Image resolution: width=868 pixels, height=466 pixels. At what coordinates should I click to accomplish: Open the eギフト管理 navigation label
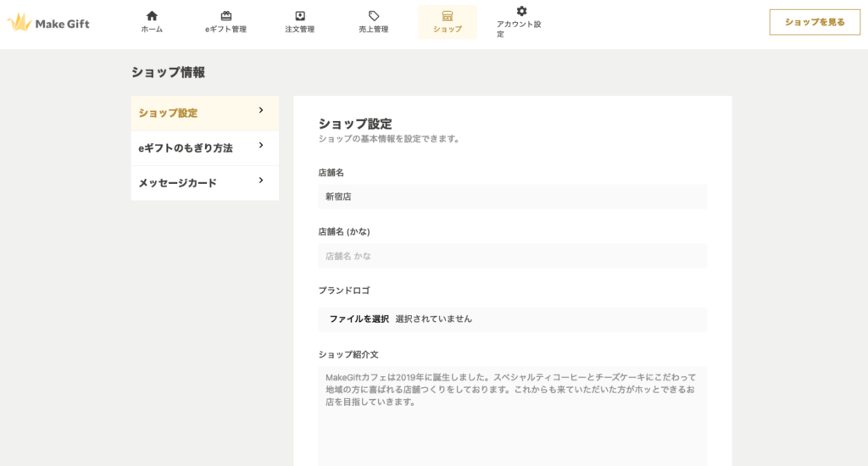[225, 30]
